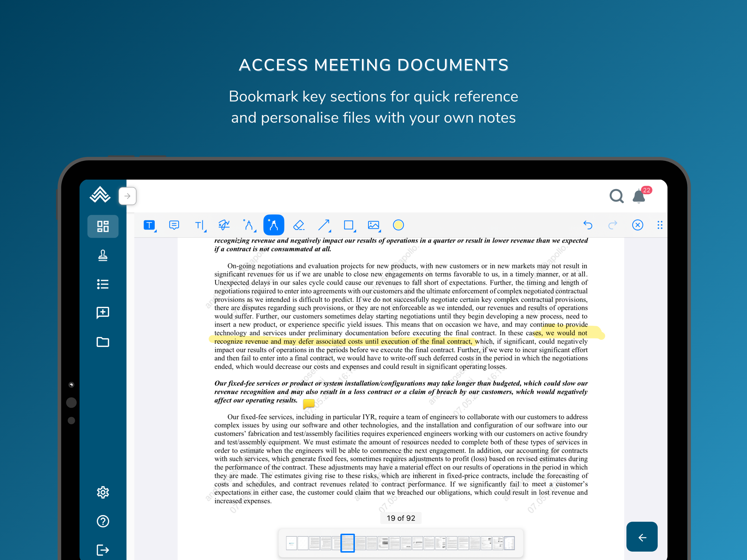Click the '19 of 92' page indicator

click(x=401, y=518)
